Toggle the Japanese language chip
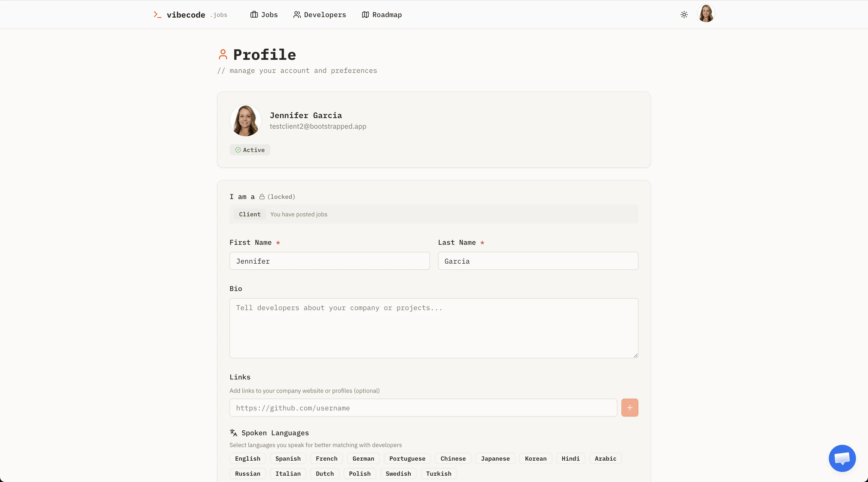The width and height of the screenshot is (868, 482). point(495,458)
